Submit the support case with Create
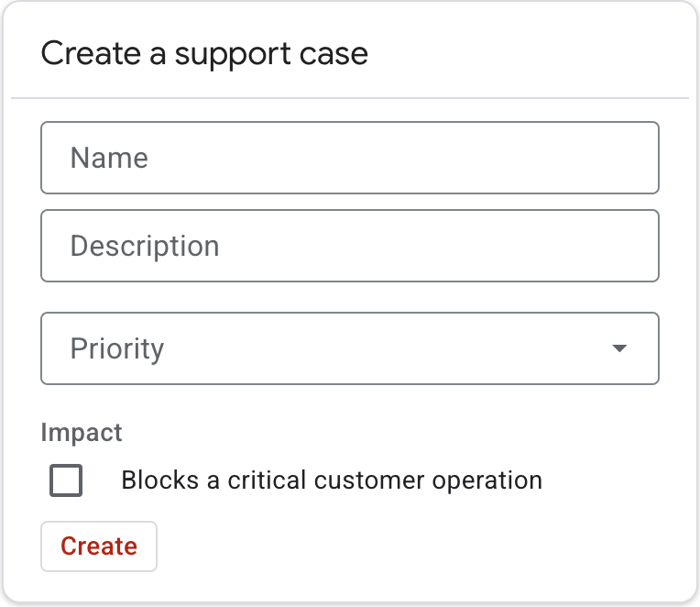Screen dimensions: 700x607 pos(99,546)
